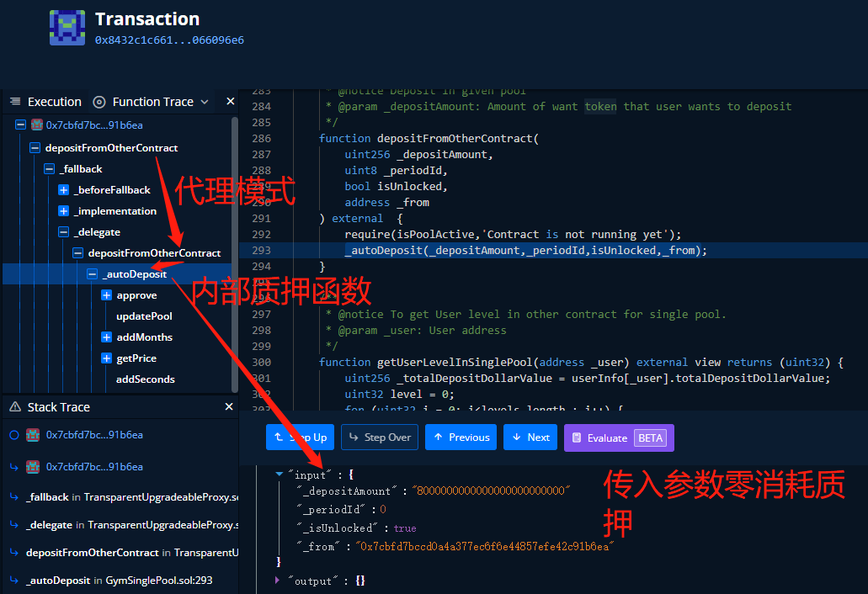The height and width of the screenshot is (594, 868).
Task: Click the Previous up-arrow icon
Action: click(438, 437)
